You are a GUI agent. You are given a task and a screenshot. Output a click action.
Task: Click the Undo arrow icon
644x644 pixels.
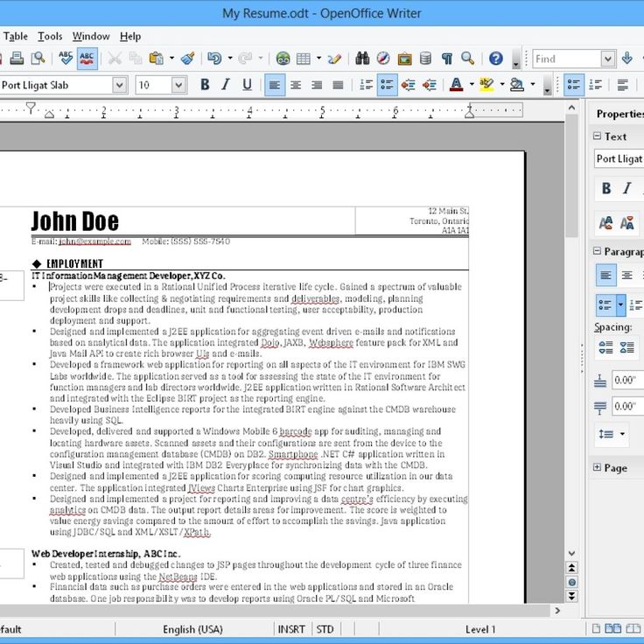(x=214, y=59)
